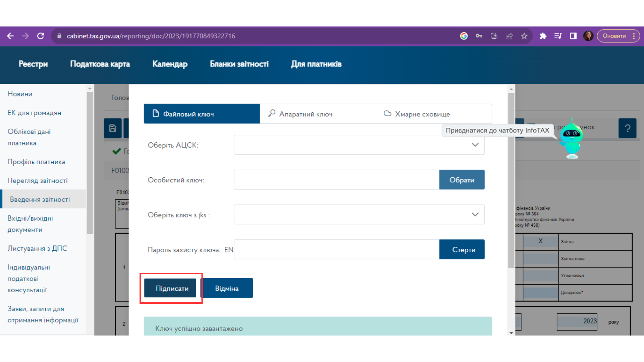Go back with browser back arrow

pyautogui.click(x=10, y=36)
